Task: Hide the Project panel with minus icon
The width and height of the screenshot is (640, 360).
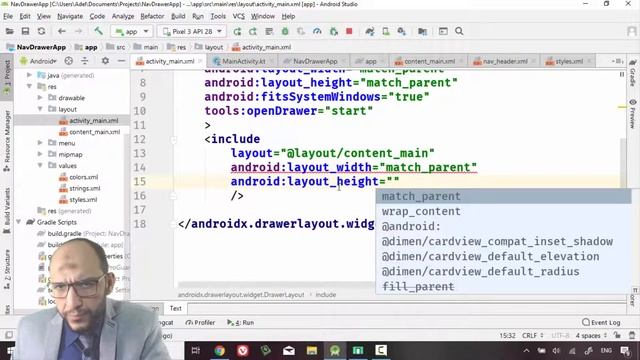Action: tap(121, 61)
